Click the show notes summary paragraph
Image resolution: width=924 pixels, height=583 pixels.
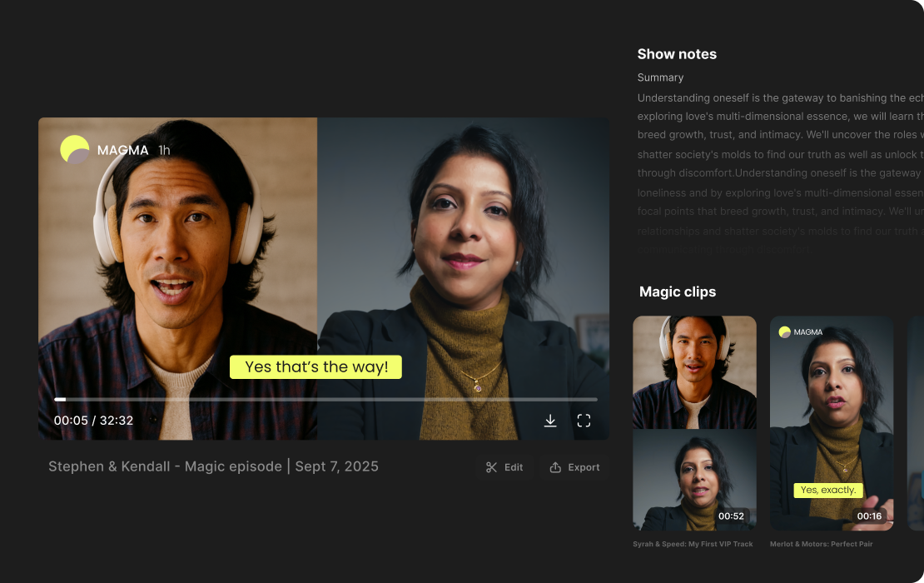780,172
